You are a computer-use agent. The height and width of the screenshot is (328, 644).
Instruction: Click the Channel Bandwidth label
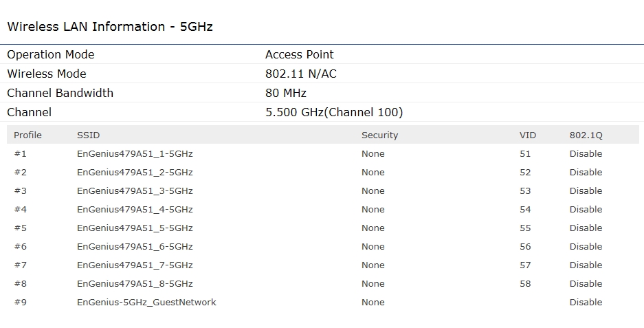[x=60, y=93]
